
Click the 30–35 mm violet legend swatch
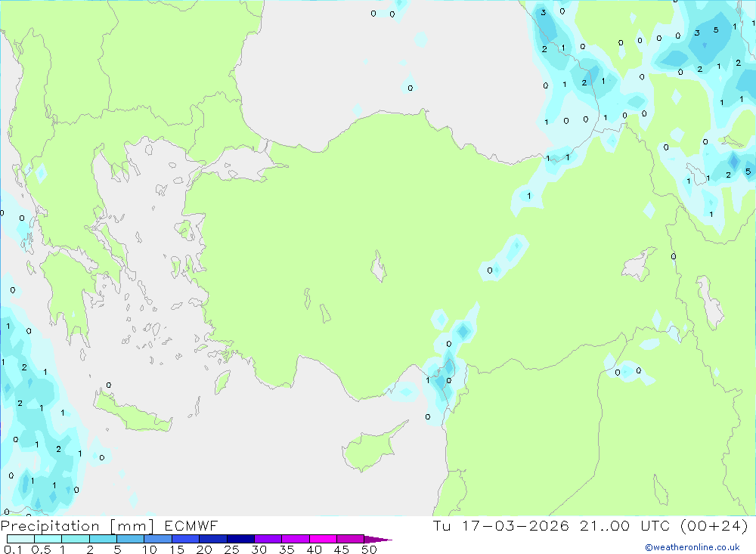click(268, 539)
